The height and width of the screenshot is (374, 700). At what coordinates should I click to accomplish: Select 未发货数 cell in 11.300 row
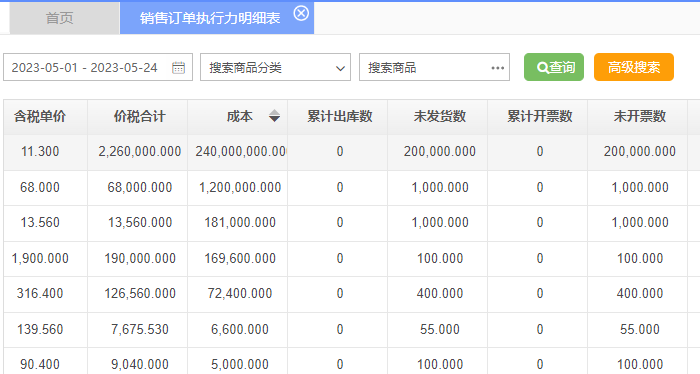click(438, 152)
